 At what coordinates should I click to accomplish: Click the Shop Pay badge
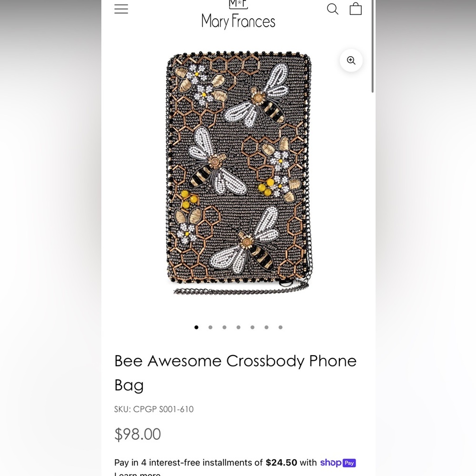click(338, 463)
